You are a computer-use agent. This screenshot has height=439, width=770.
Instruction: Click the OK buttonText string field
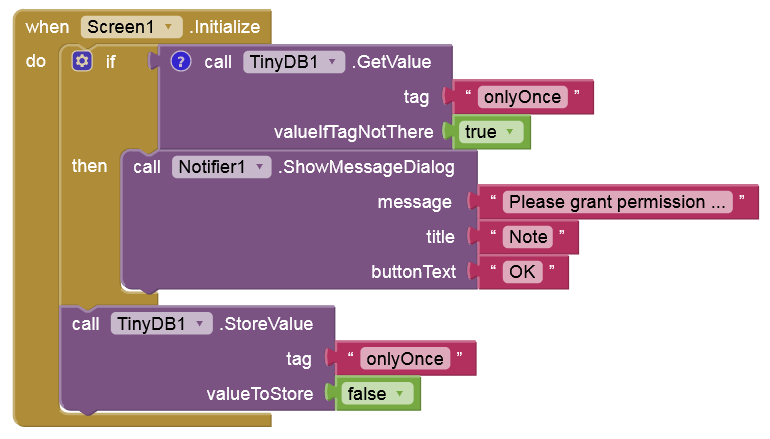518,272
